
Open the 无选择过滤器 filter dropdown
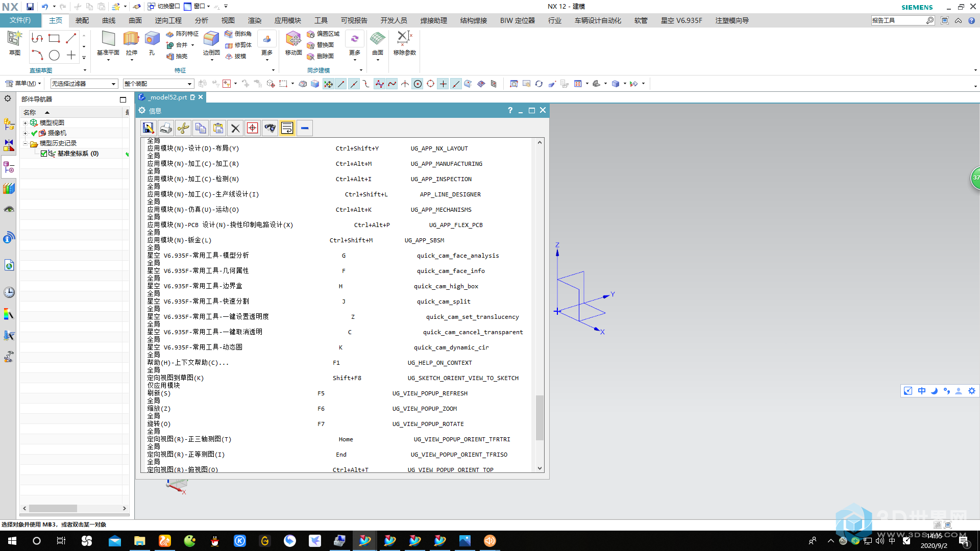84,84
